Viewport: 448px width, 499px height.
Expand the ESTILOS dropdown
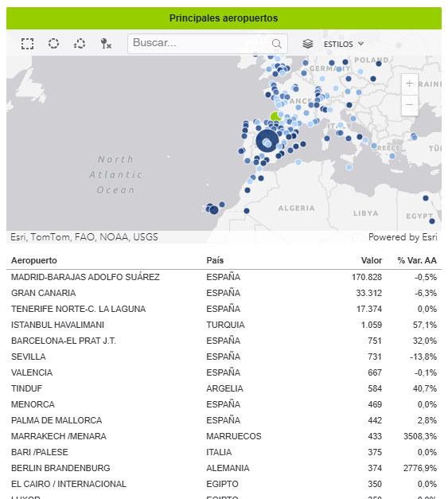click(x=344, y=44)
